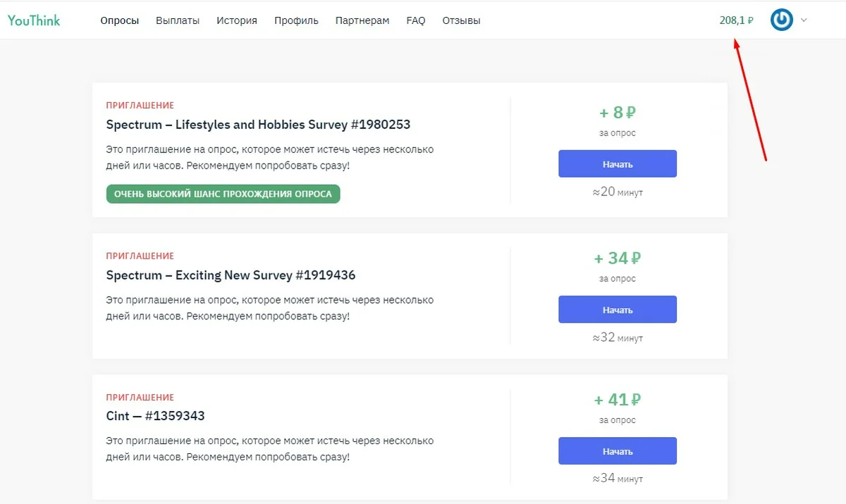Visit the FAQ page
Image resolution: width=846 pixels, height=504 pixels.
416,21
